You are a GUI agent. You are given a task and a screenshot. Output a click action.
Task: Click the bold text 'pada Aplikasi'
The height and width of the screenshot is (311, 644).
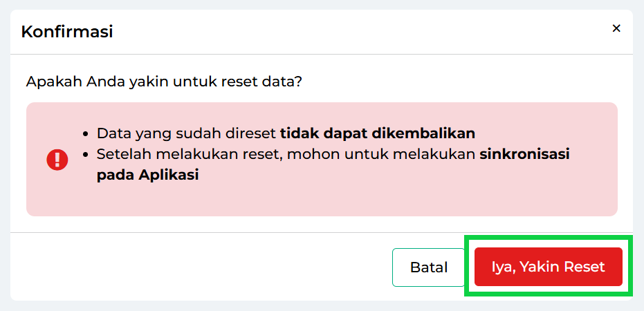click(x=147, y=175)
